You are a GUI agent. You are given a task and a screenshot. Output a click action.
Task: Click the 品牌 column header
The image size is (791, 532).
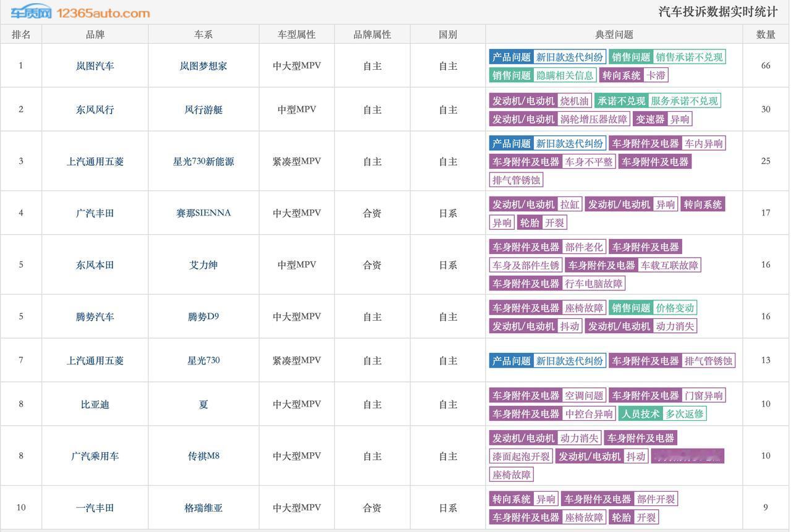coord(95,35)
